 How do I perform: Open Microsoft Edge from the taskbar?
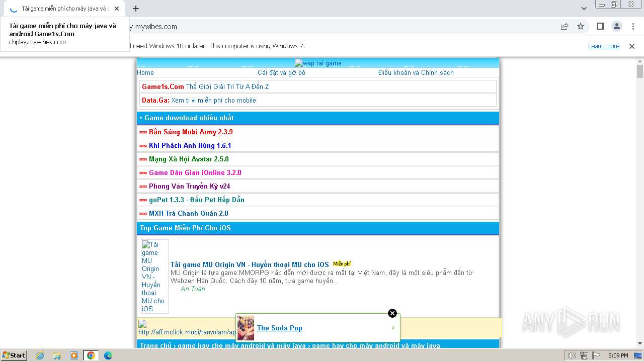tap(108, 355)
